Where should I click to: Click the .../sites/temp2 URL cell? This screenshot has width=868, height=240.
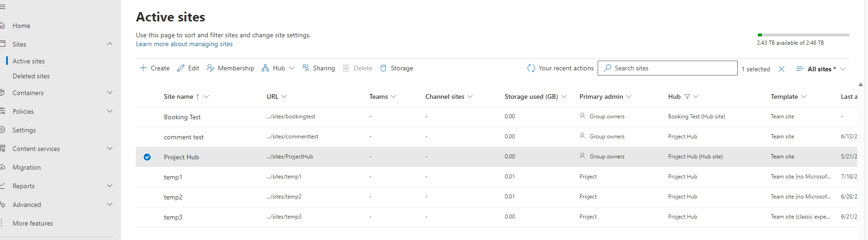click(284, 197)
